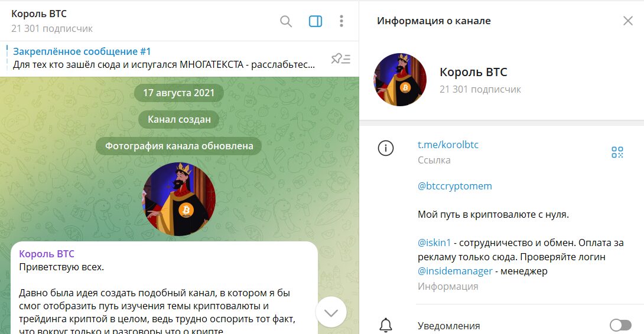
Task: Open the three-dot channel menu
Action: [341, 21]
